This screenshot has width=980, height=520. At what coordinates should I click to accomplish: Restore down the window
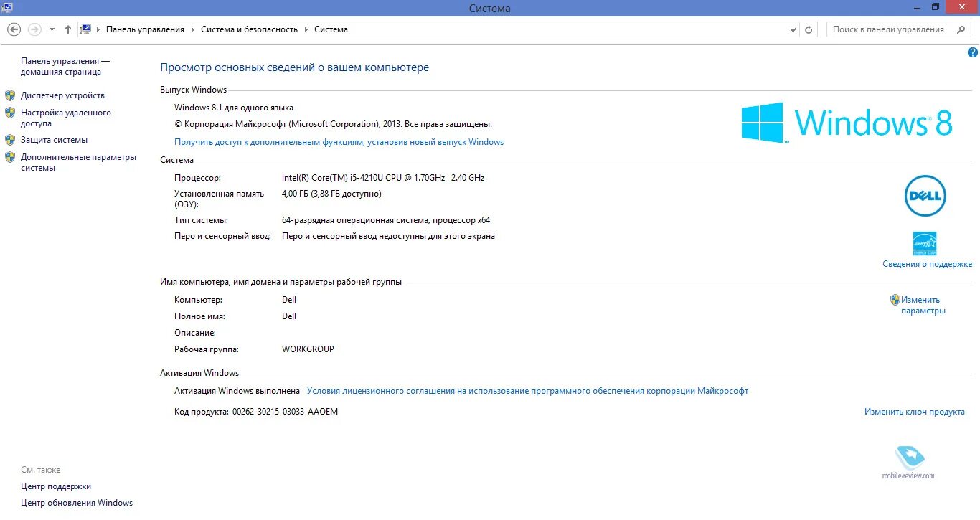point(936,6)
